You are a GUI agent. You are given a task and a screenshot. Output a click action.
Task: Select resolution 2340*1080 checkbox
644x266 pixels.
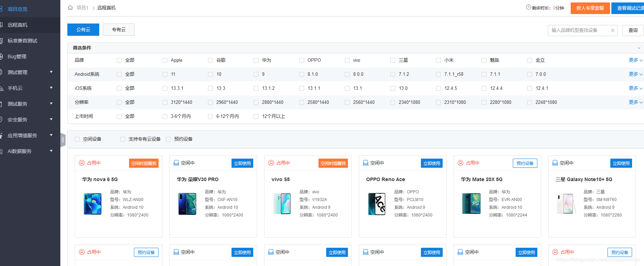coord(393,102)
